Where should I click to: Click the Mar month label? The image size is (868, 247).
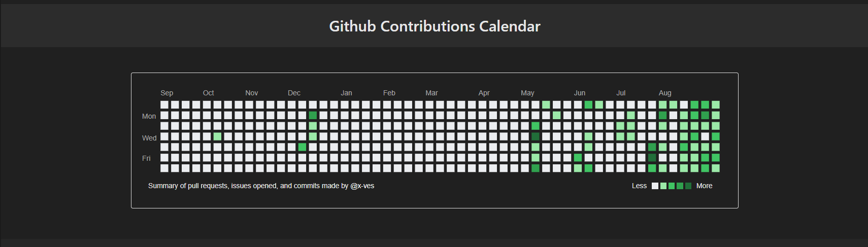click(431, 93)
